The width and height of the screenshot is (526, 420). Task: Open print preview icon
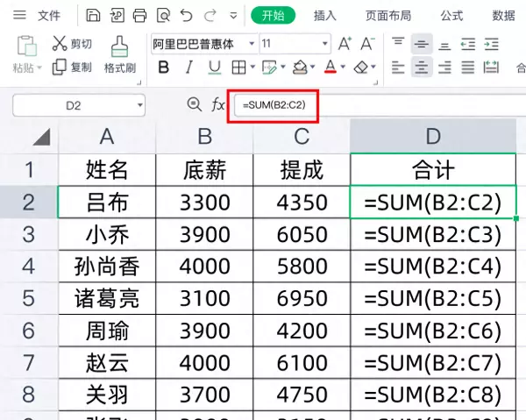(x=163, y=16)
